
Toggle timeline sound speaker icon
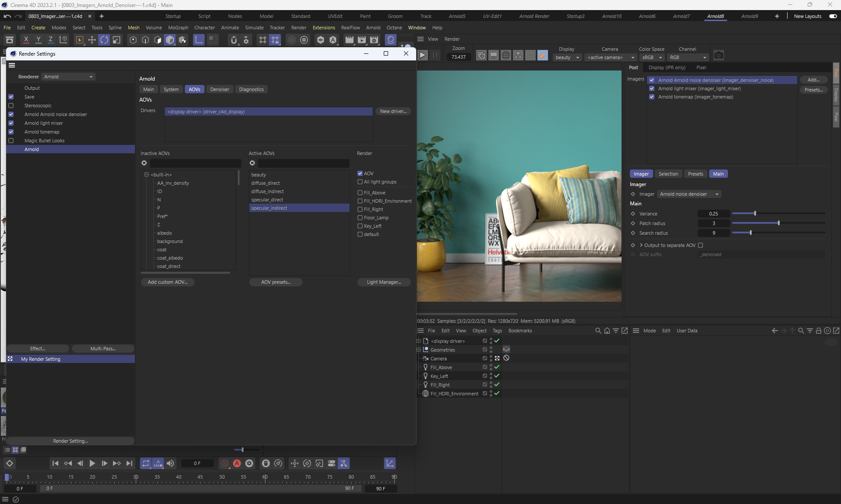click(170, 463)
